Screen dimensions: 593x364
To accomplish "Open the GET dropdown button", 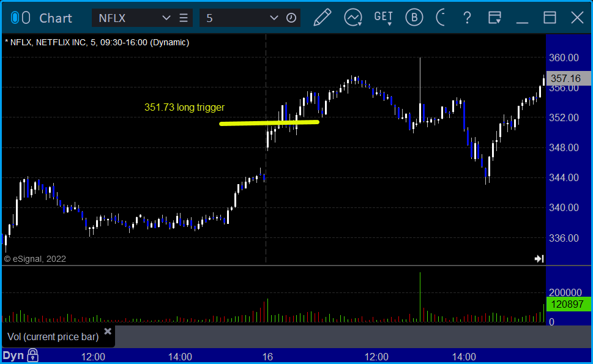I will point(384,18).
